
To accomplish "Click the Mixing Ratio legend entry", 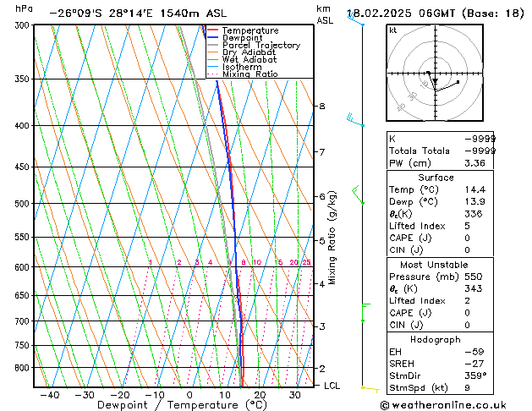I will [x=250, y=74].
